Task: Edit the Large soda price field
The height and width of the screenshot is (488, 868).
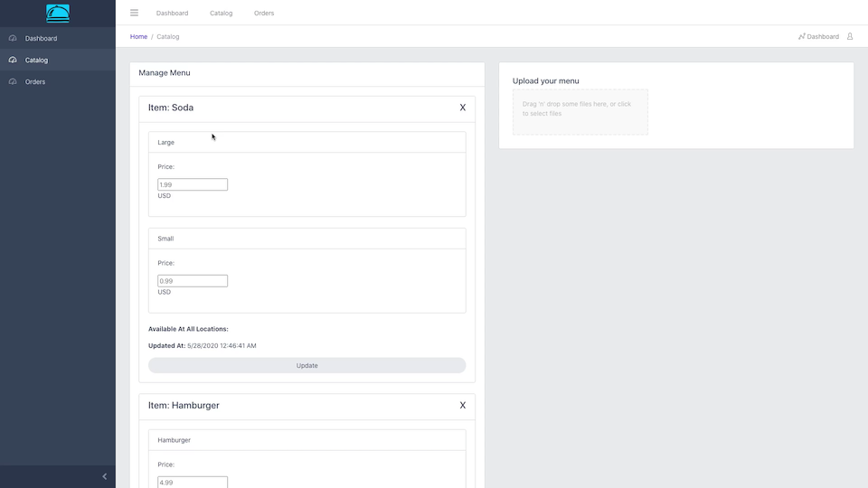Action: 192,184
